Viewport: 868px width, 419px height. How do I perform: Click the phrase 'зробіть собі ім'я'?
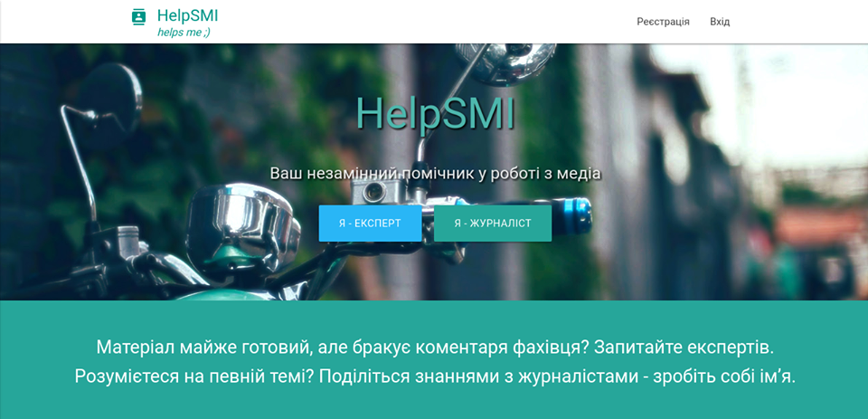click(723, 376)
